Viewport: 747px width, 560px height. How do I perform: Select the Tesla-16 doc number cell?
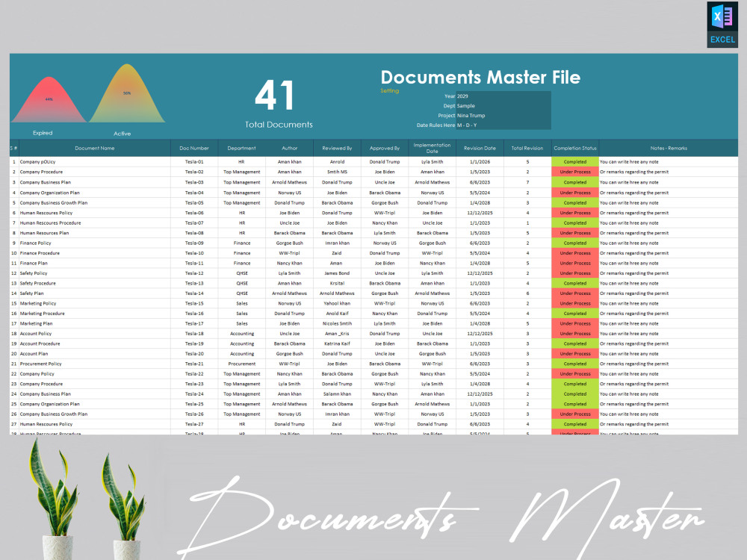click(194, 314)
